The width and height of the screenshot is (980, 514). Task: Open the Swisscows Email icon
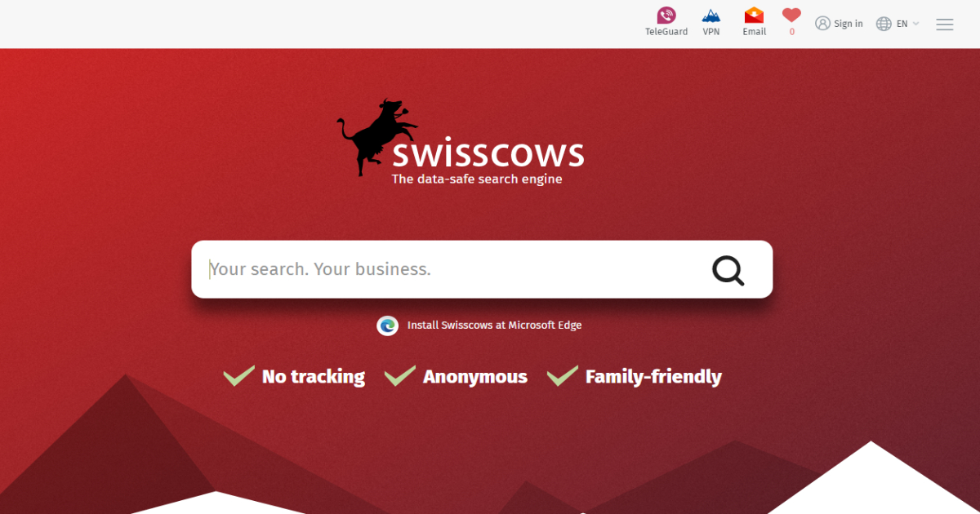754,16
